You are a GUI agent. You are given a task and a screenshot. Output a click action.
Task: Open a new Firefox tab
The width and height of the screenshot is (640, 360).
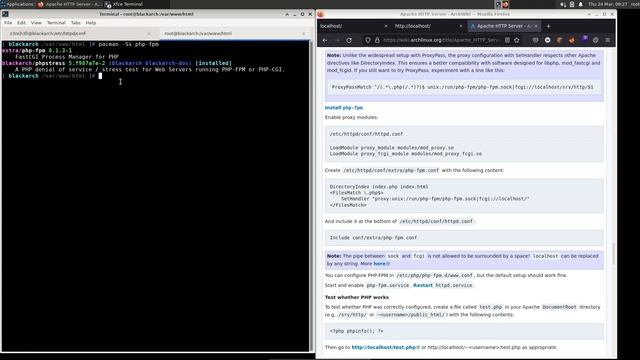548,26
